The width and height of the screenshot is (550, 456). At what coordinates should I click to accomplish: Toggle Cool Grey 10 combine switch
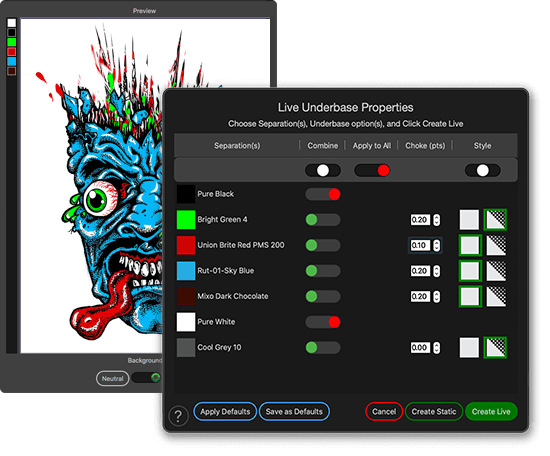[323, 348]
